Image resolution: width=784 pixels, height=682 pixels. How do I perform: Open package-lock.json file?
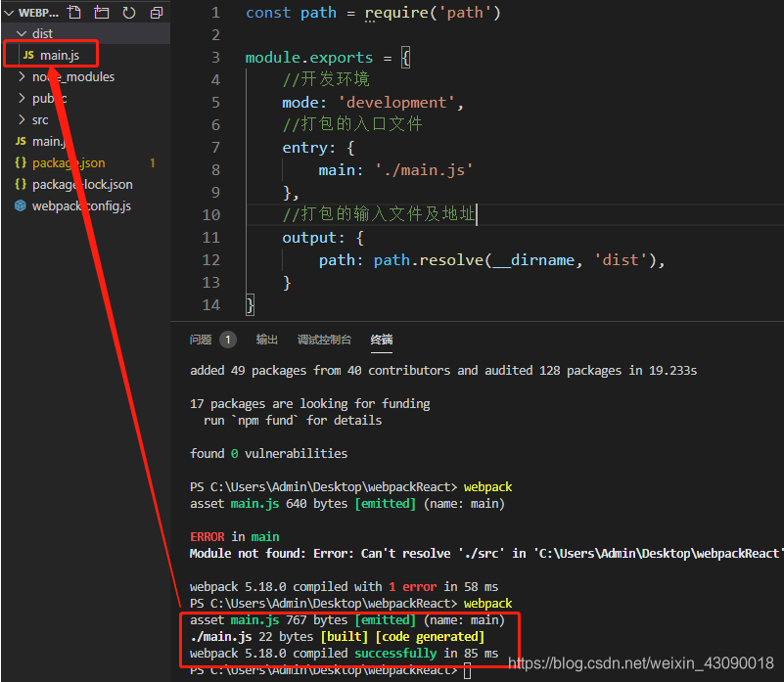tap(82, 185)
